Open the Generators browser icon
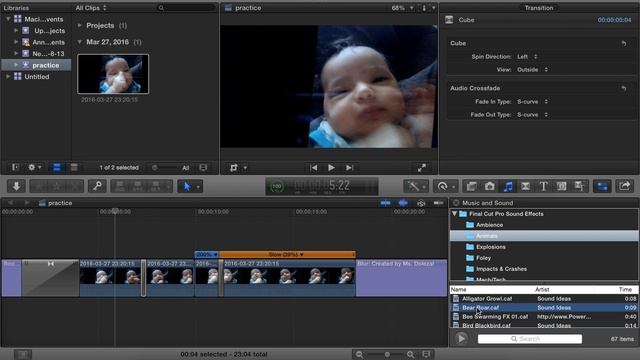The image size is (640, 360). click(561, 187)
